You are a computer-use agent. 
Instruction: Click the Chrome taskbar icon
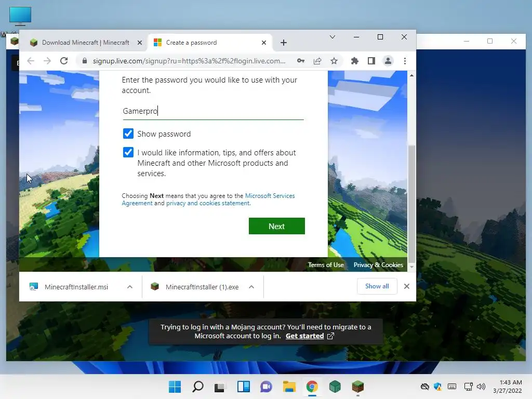312,387
